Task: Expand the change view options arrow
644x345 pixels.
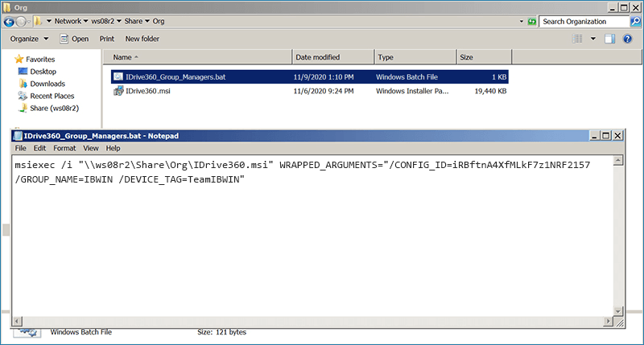Action: [x=593, y=39]
